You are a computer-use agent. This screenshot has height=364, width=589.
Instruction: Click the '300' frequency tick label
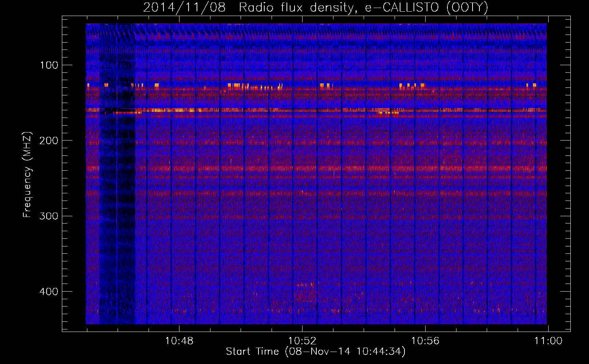49,216
